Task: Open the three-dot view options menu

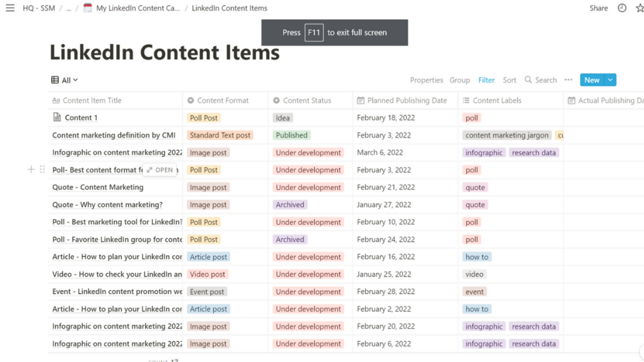Action: coord(568,80)
